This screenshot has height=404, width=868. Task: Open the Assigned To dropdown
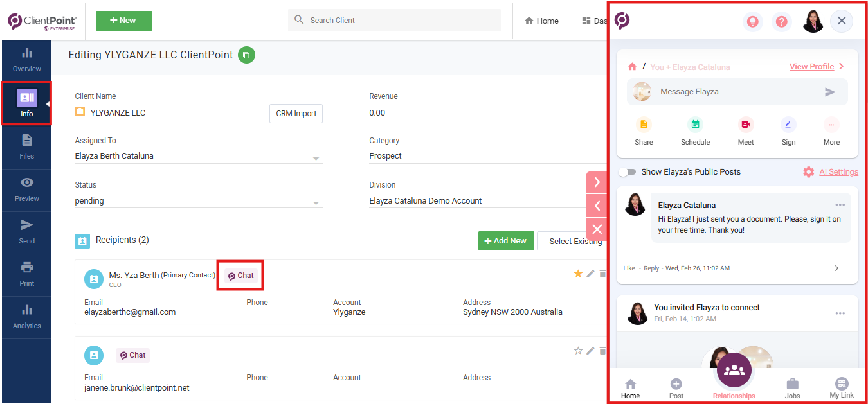click(x=199, y=156)
